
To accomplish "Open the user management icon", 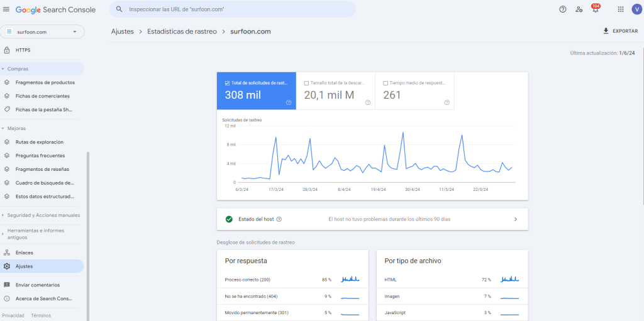I will tap(579, 9).
